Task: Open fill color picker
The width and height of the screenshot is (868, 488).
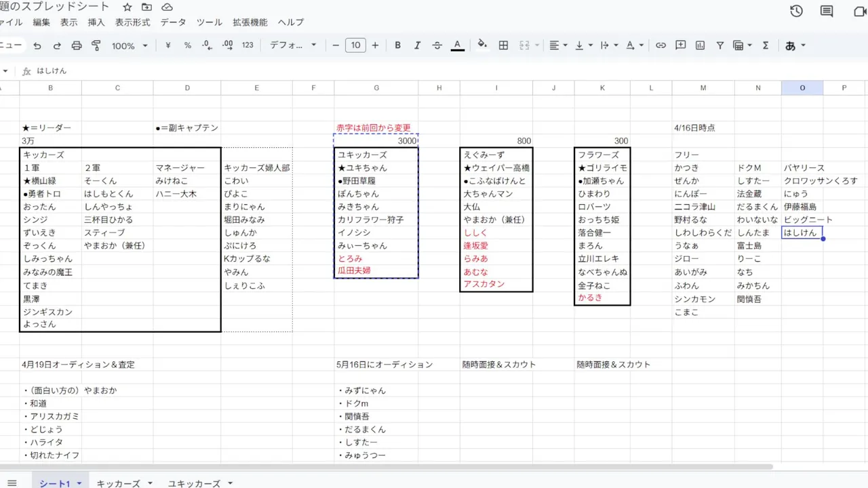Action: pyautogui.click(x=482, y=45)
